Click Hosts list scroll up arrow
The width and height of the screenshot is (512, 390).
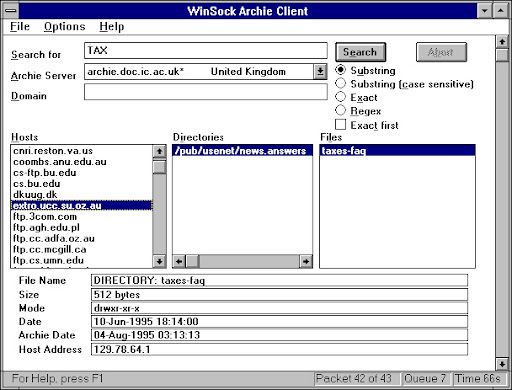pyautogui.click(x=159, y=151)
